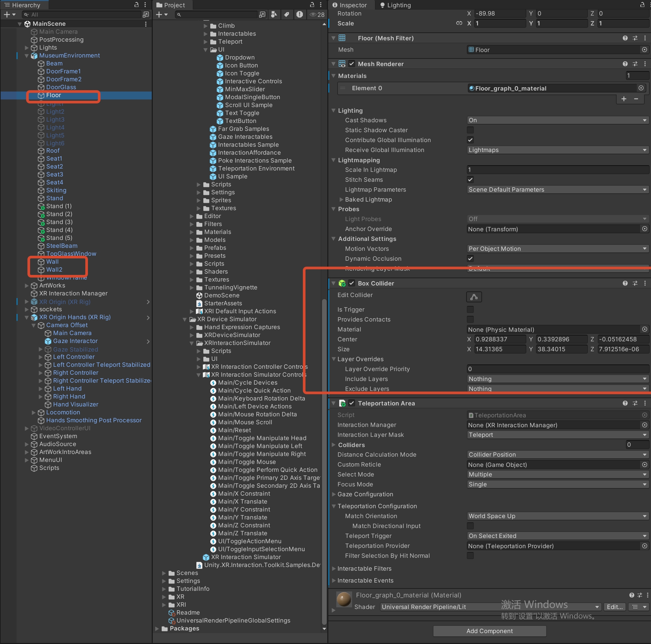Open XR Origin Hands prefab arrow
The height and width of the screenshot is (644, 651).
[x=147, y=317]
